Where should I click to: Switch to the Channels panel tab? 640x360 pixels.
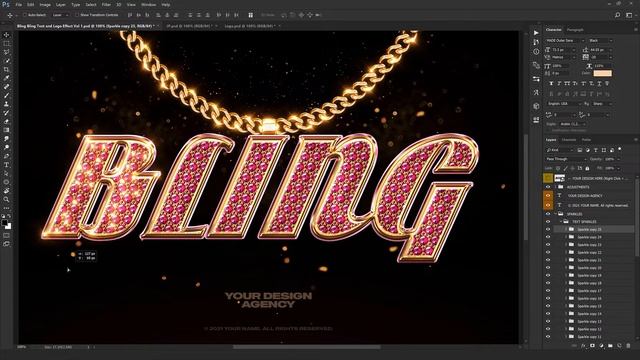coord(569,140)
